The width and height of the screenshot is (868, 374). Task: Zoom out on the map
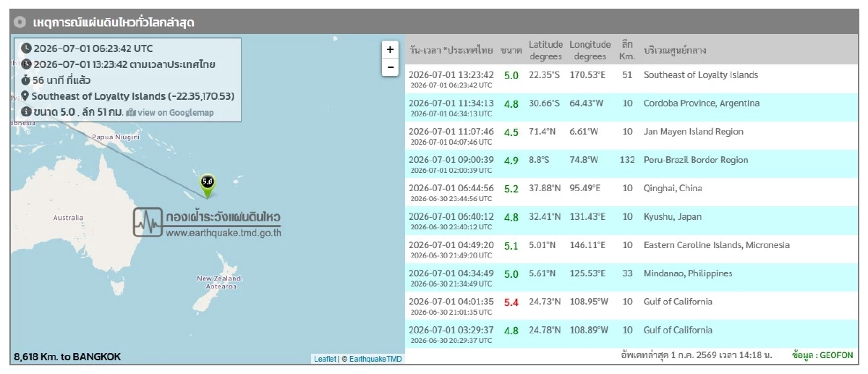[390, 67]
